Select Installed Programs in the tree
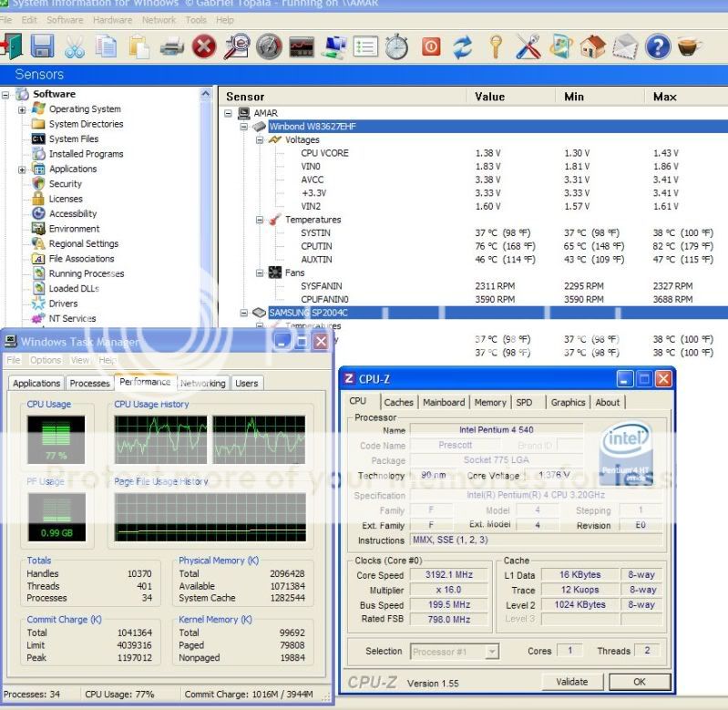This screenshot has width=728, height=710. click(87, 154)
